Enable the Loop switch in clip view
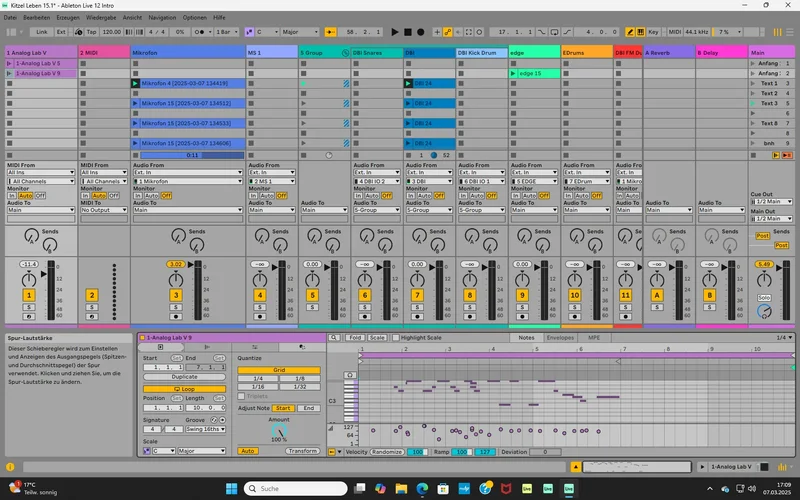The height and width of the screenshot is (500, 800). click(183, 388)
